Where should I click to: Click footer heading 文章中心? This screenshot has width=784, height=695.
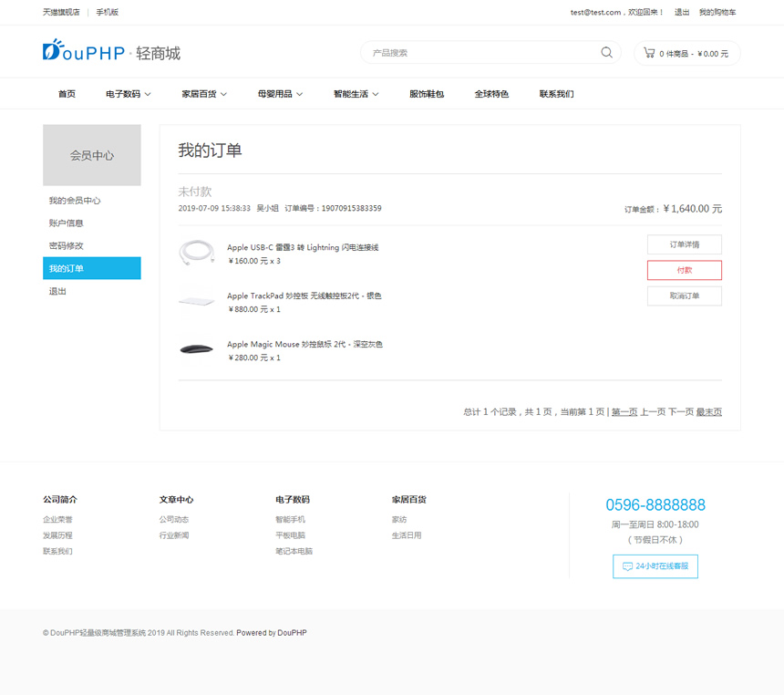[x=176, y=499]
